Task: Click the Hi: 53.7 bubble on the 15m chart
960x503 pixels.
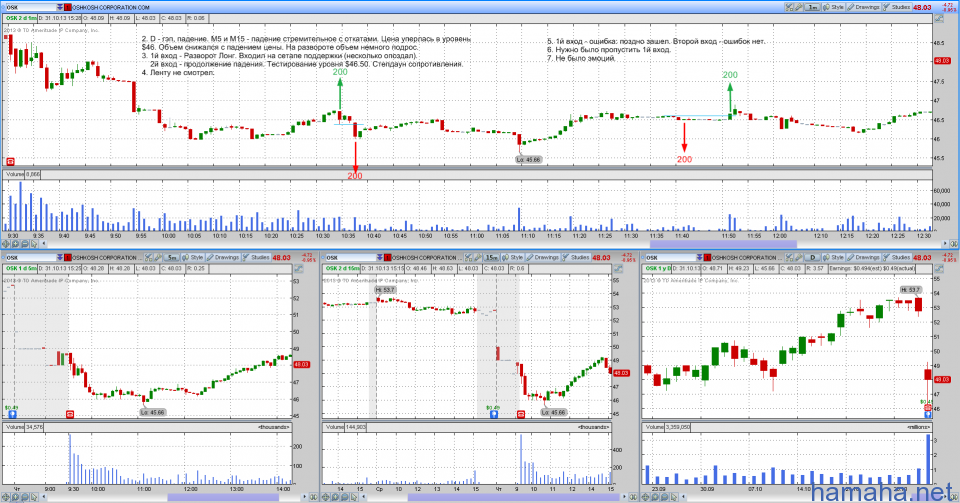Action: (x=386, y=290)
